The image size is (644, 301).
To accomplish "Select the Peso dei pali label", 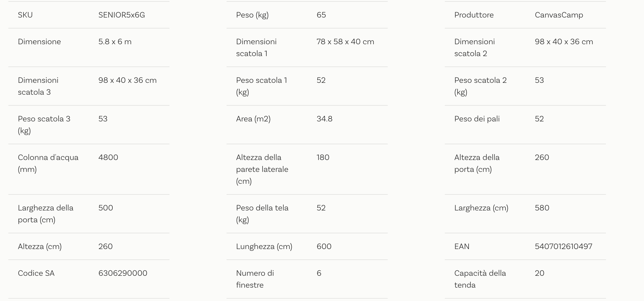I will 477,119.
